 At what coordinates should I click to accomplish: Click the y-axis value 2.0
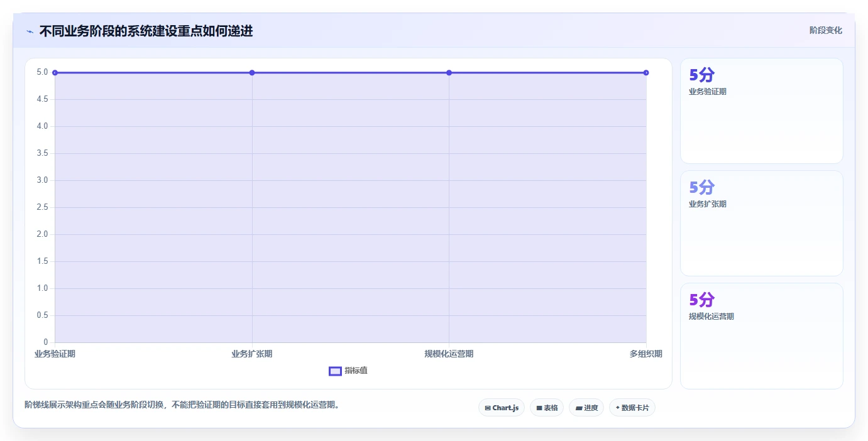pos(42,234)
